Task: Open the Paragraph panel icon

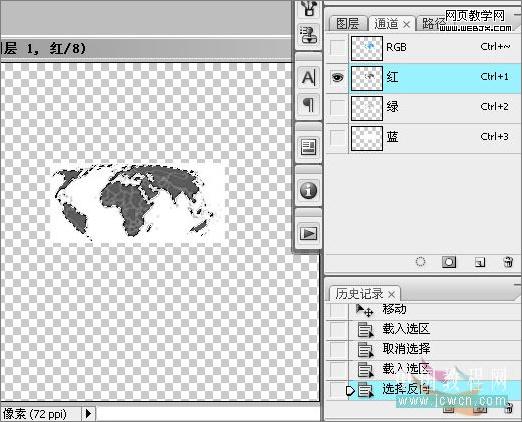Action: click(x=309, y=105)
